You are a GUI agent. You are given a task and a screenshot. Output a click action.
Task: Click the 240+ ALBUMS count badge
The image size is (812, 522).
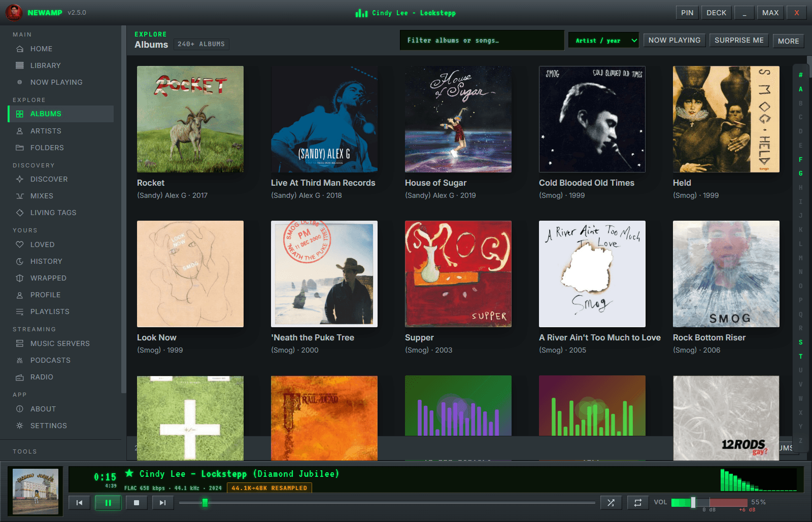point(201,44)
